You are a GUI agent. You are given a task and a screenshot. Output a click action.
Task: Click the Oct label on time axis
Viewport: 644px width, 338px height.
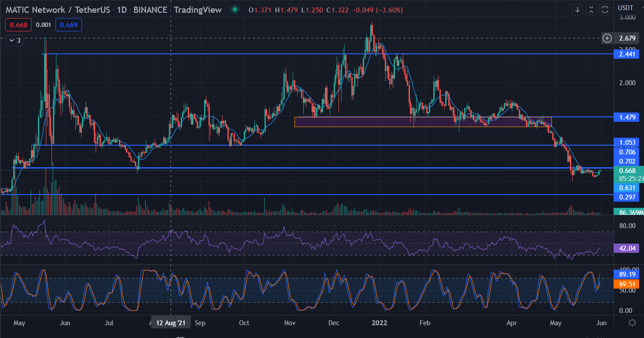tap(244, 323)
